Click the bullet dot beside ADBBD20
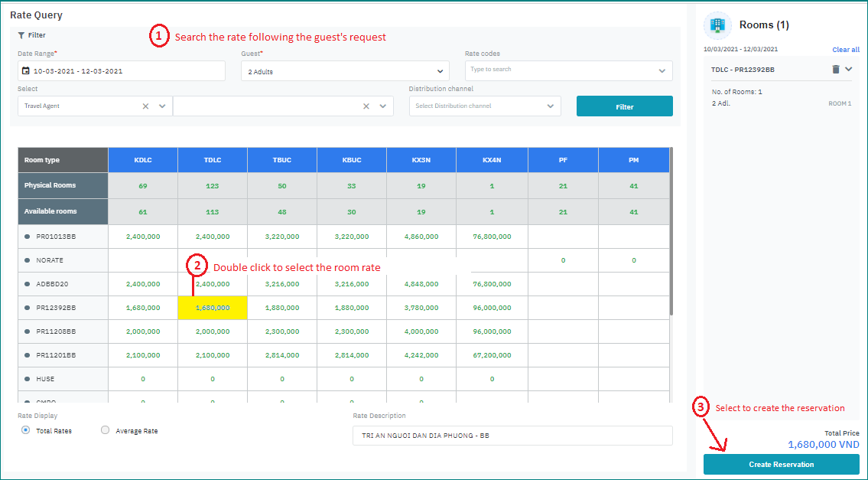The width and height of the screenshot is (868, 480). coord(28,284)
